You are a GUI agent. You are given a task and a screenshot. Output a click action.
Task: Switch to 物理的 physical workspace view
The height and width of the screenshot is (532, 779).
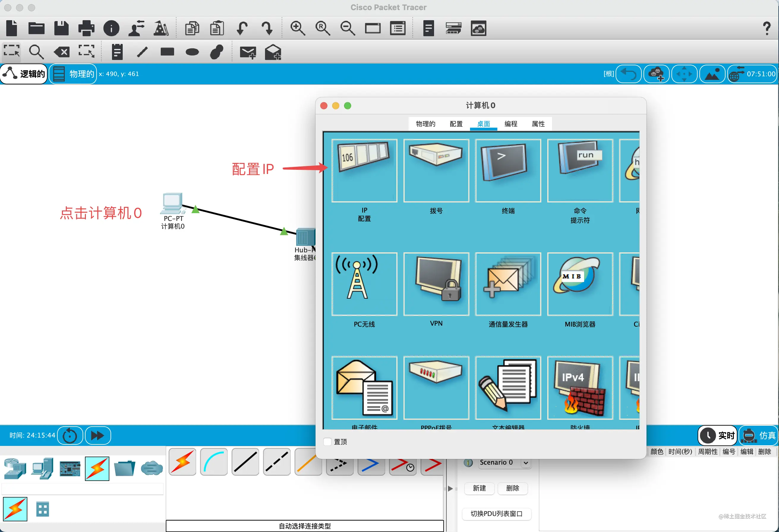[x=73, y=74]
